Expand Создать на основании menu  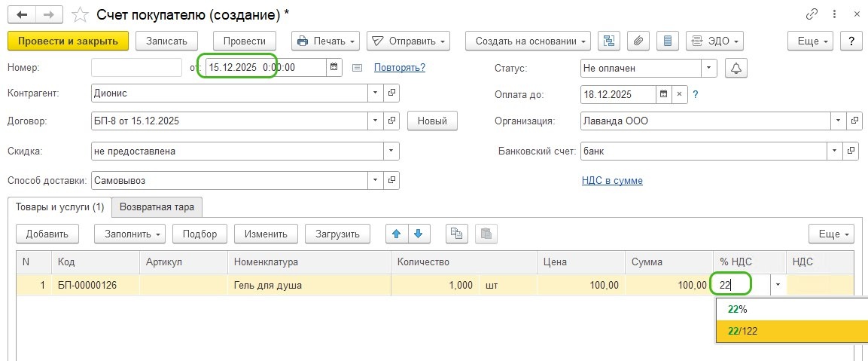(528, 41)
